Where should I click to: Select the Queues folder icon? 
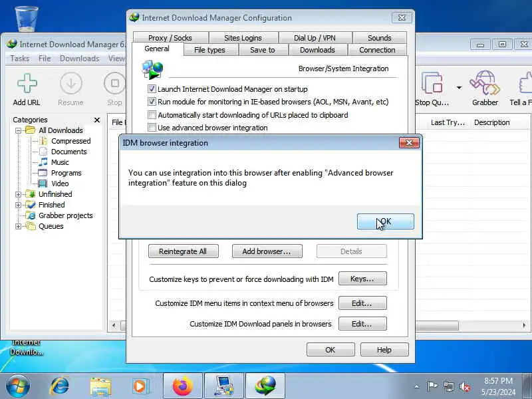tap(31, 226)
